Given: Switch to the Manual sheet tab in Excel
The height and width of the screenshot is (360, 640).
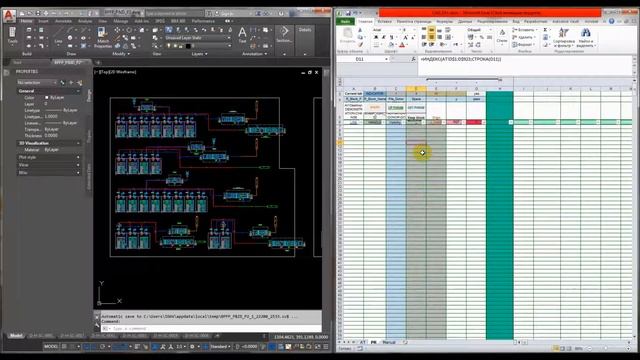Looking at the screenshot, I should [389, 342].
